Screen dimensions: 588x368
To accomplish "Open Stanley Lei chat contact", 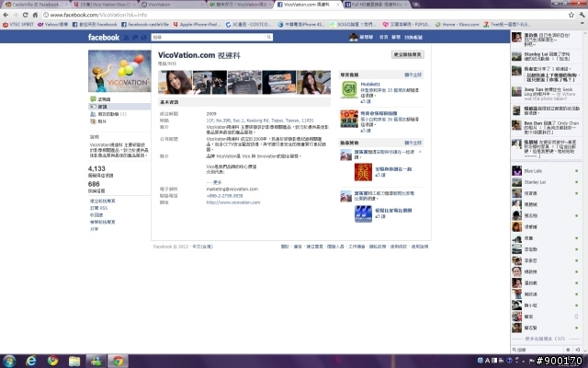I will (x=546, y=182).
